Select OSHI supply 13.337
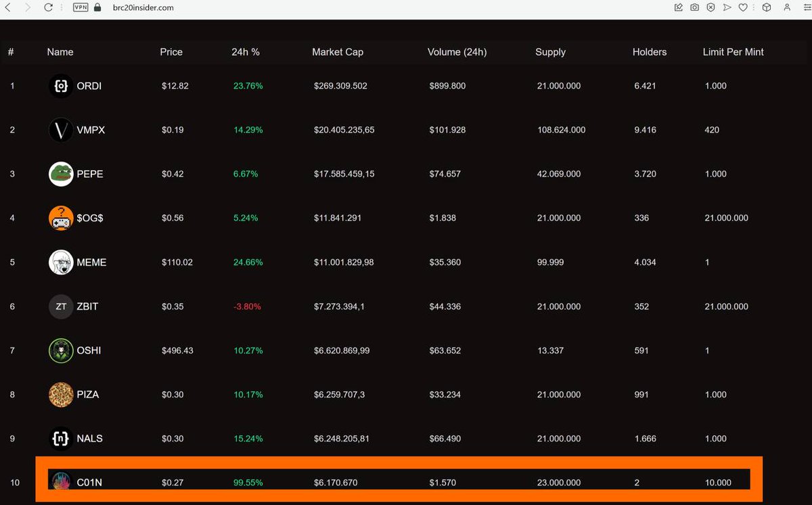Viewport: 812px width, 505px height. (x=551, y=350)
